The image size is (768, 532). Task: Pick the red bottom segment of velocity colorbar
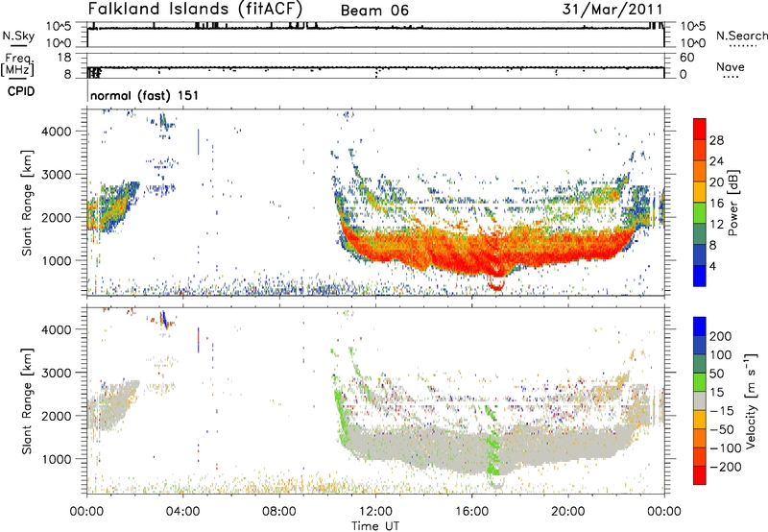point(700,475)
